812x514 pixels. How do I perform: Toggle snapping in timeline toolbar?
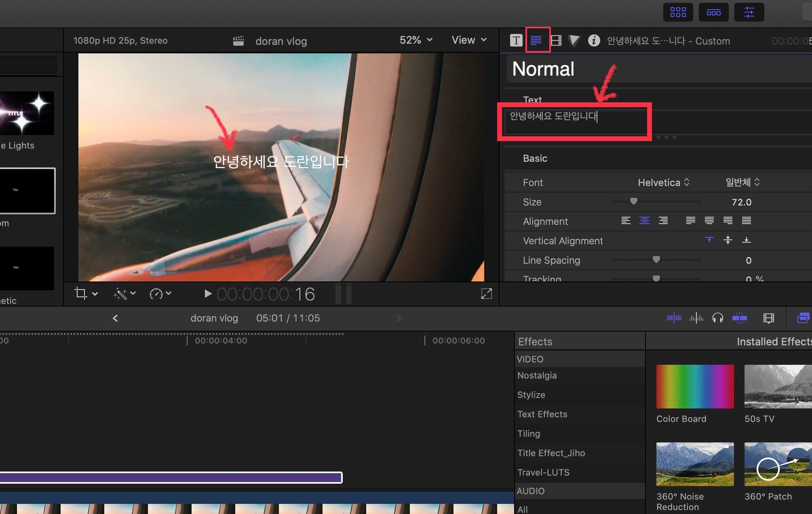(x=739, y=318)
